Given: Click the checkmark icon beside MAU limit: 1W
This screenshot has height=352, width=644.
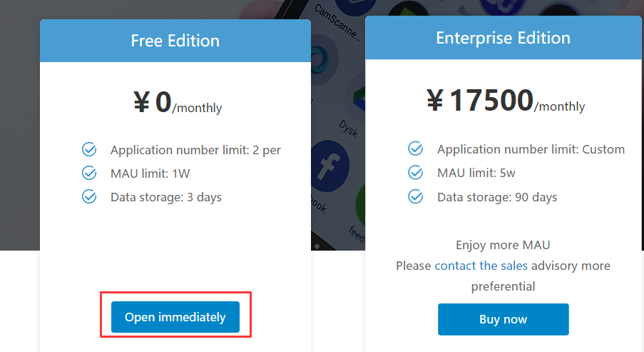Looking at the screenshot, I should click(x=89, y=173).
